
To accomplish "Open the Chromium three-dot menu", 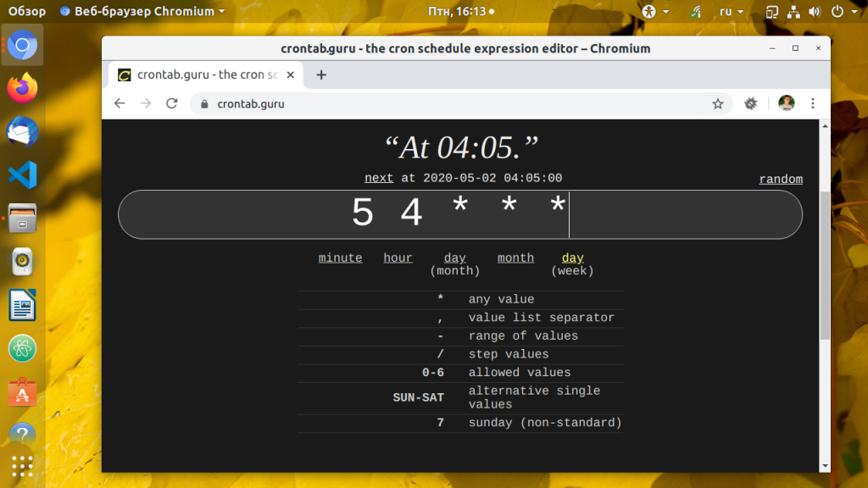I will (x=813, y=103).
